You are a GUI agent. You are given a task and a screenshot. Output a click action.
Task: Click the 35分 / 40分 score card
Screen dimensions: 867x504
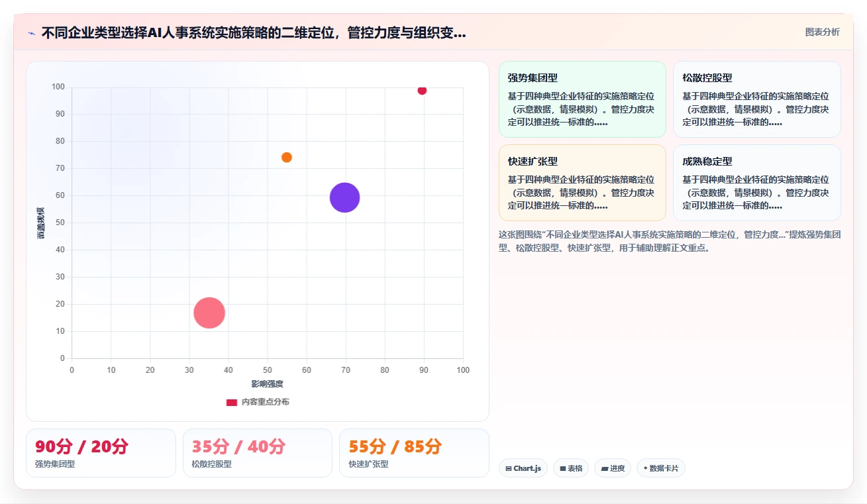[x=258, y=453]
